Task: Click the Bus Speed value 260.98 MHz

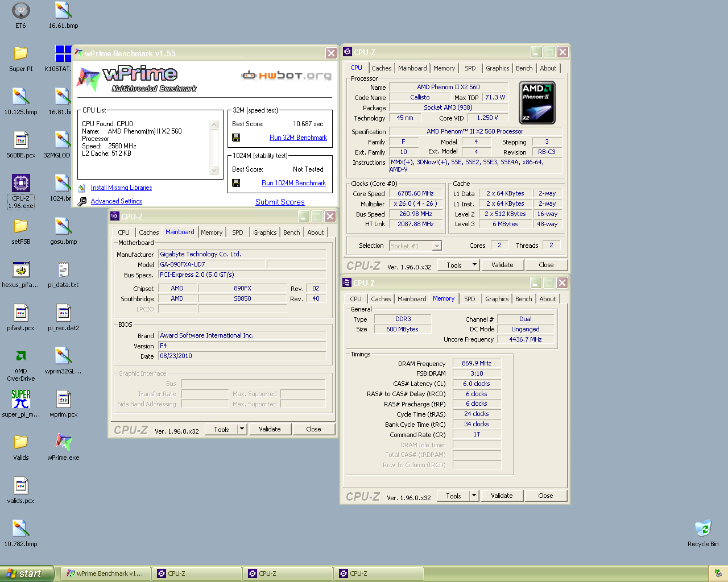Action: pyautogui.click(x=416, y=214)
